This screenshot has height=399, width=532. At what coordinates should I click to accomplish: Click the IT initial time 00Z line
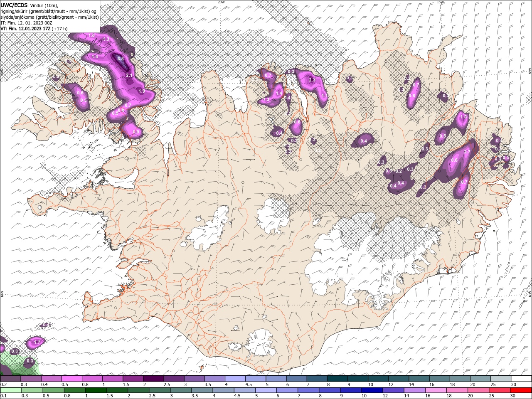26,22
